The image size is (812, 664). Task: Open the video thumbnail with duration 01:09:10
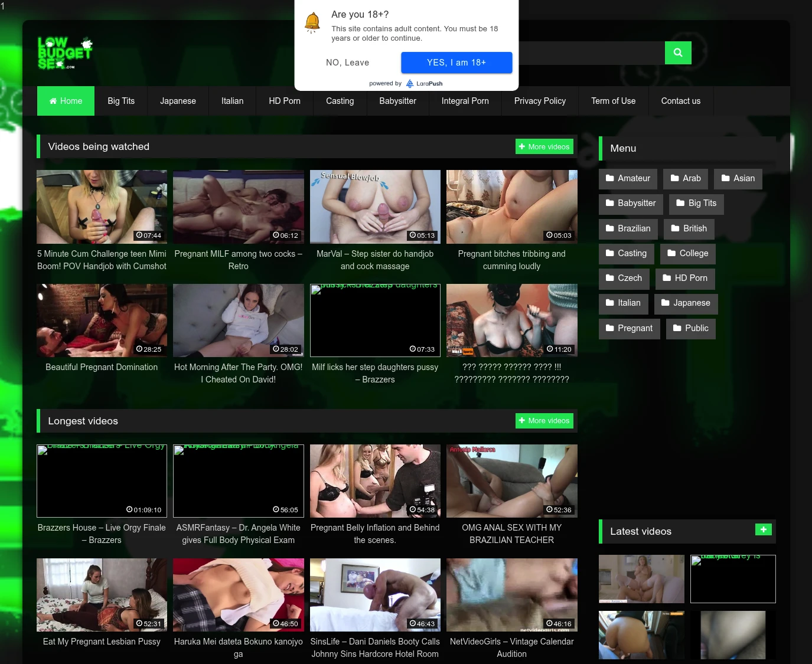[x=102, y=481]
